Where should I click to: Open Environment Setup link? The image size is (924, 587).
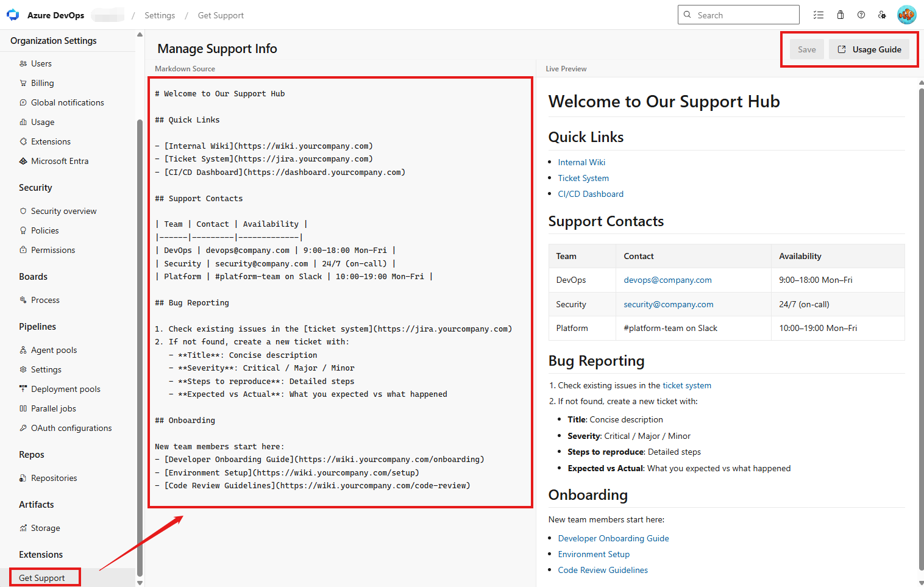594,554
